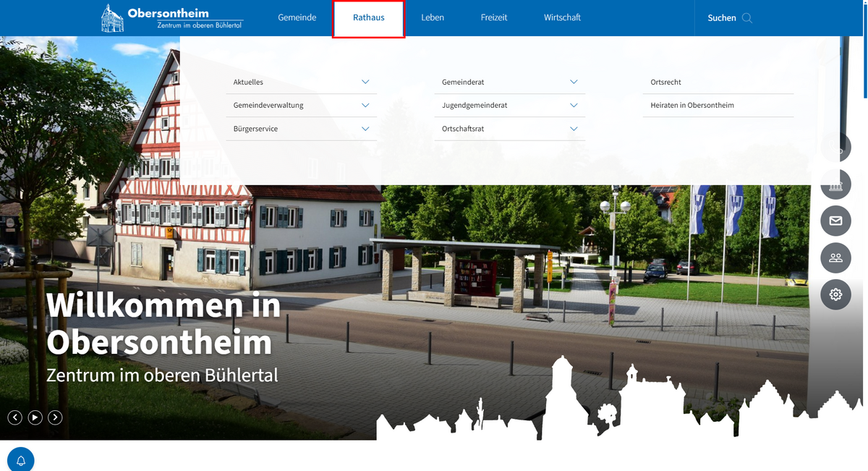Play the hero image slideshow

[x=35, y=417]
